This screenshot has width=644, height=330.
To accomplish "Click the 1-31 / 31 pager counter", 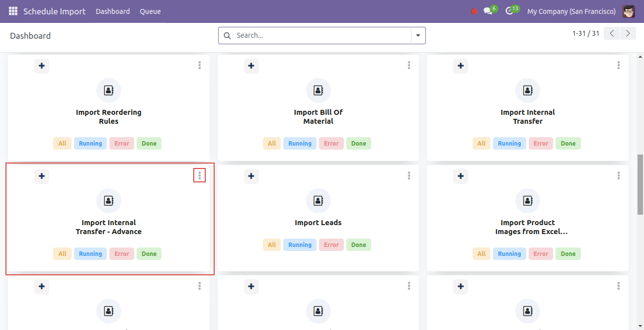I will (586, 33).
